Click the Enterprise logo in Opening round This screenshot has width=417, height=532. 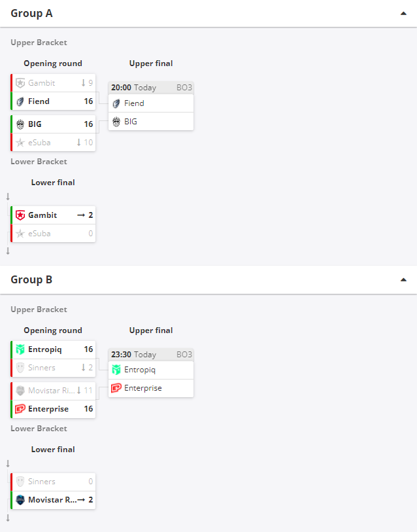coord(20,409)
